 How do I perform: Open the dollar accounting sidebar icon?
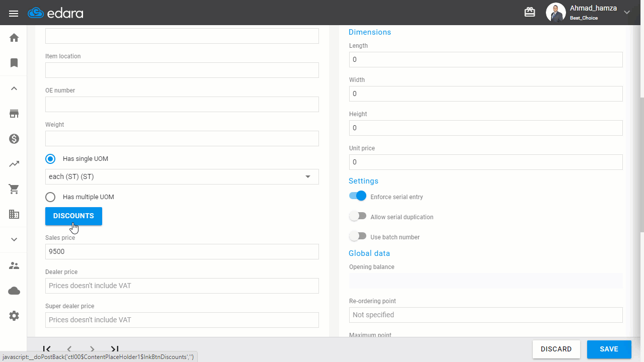[x=14, y=139]
